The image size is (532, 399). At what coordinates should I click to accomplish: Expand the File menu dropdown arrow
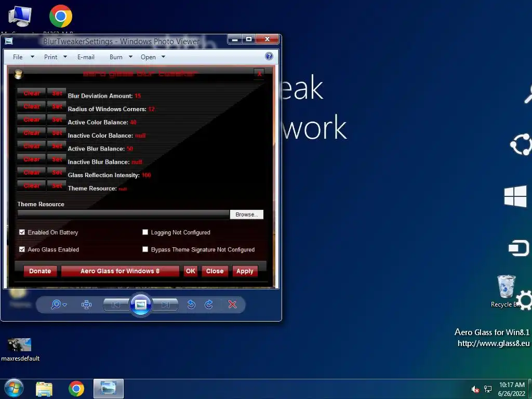pos(32,57)
